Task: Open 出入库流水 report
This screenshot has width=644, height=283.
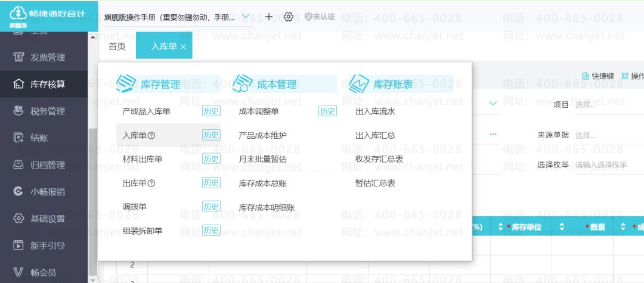Action: 375,111
